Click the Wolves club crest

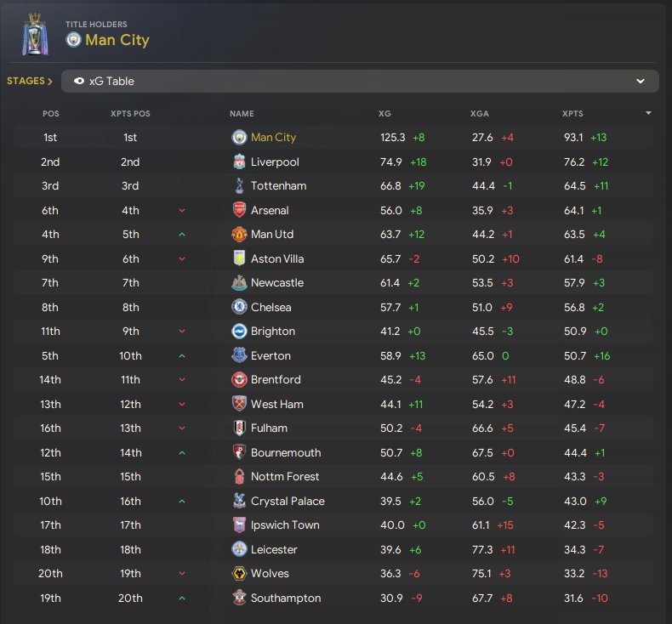pyautogui.click(x=239, y=574)
